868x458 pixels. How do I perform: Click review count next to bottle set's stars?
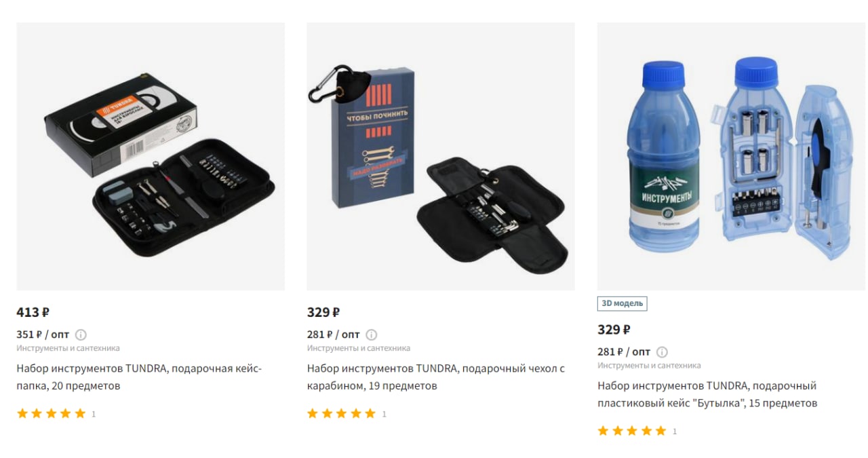tap(674, 432)
